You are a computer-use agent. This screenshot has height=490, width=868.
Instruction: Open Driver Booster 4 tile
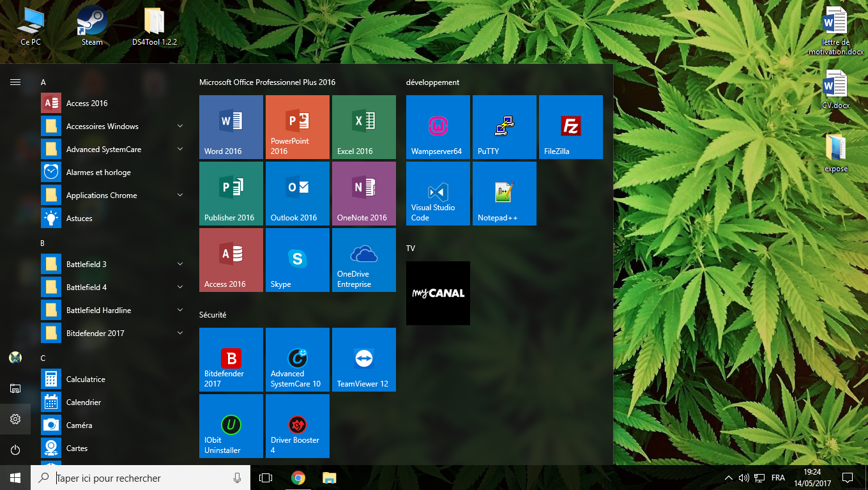click(298, 426)
